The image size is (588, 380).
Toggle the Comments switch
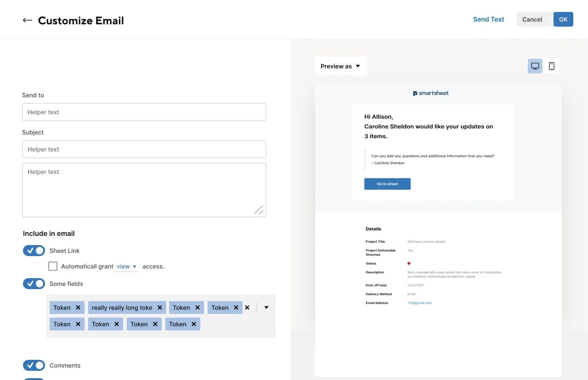(x=34, y=365)
